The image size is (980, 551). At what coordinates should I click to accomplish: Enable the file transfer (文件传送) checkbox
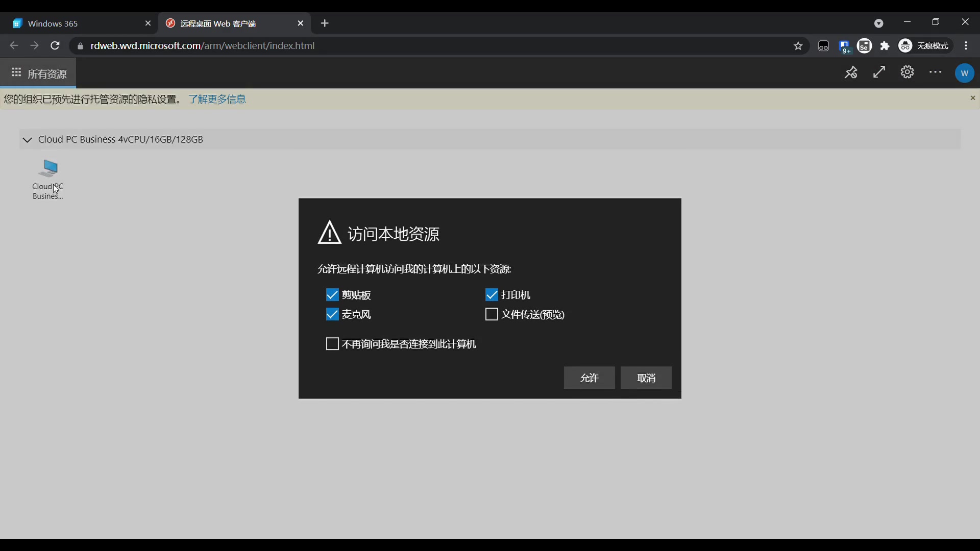[x=492, y=314]
